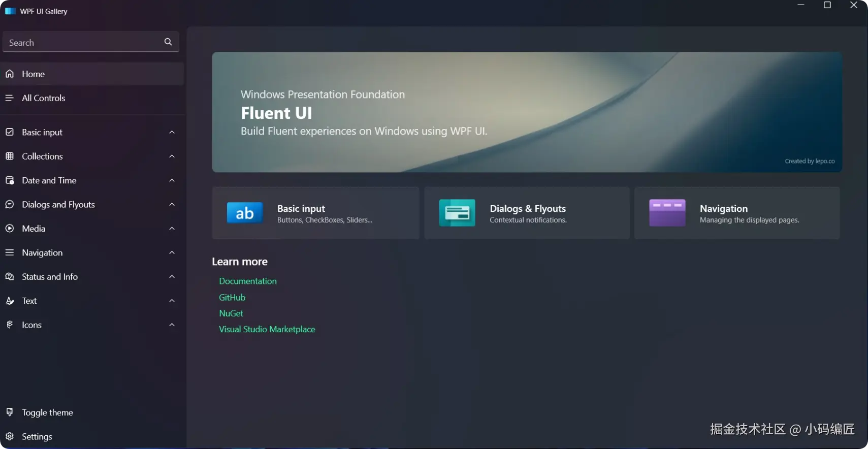The width and height of the screenshot is (868, 449).
Task: Maximize the WPF UI Gallery window
Action: pos(827,5)
